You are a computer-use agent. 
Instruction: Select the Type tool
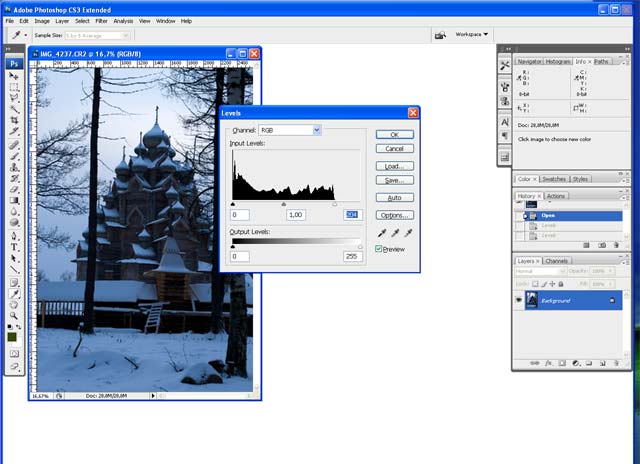(x=15, y=246)
